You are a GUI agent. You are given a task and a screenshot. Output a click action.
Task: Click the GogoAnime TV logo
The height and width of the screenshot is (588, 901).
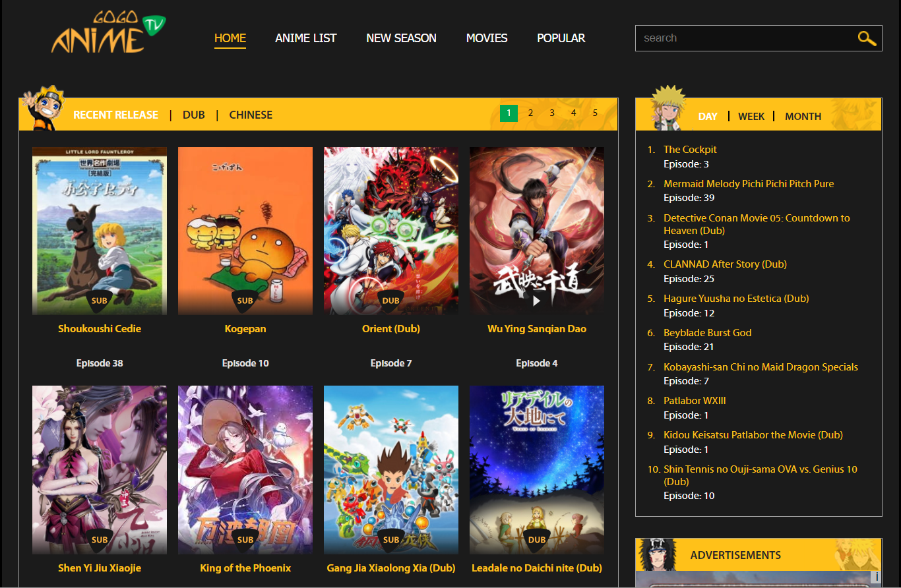[109, 32]
